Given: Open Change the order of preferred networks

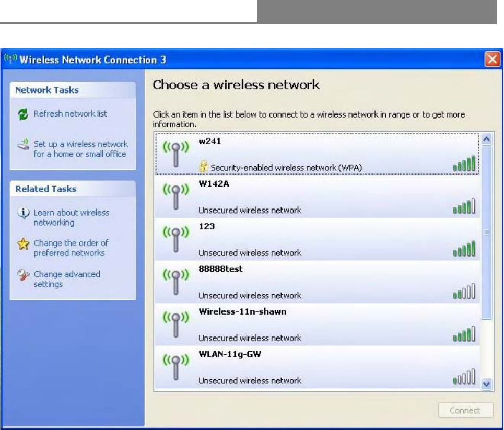Looking at the screenshot, I should (x=71, y=248).
